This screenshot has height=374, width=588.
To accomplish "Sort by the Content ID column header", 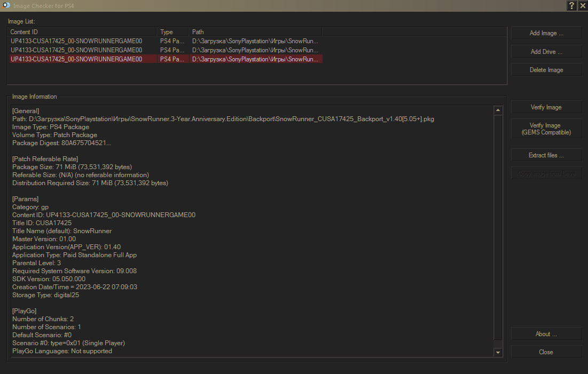I will [82, 32].
